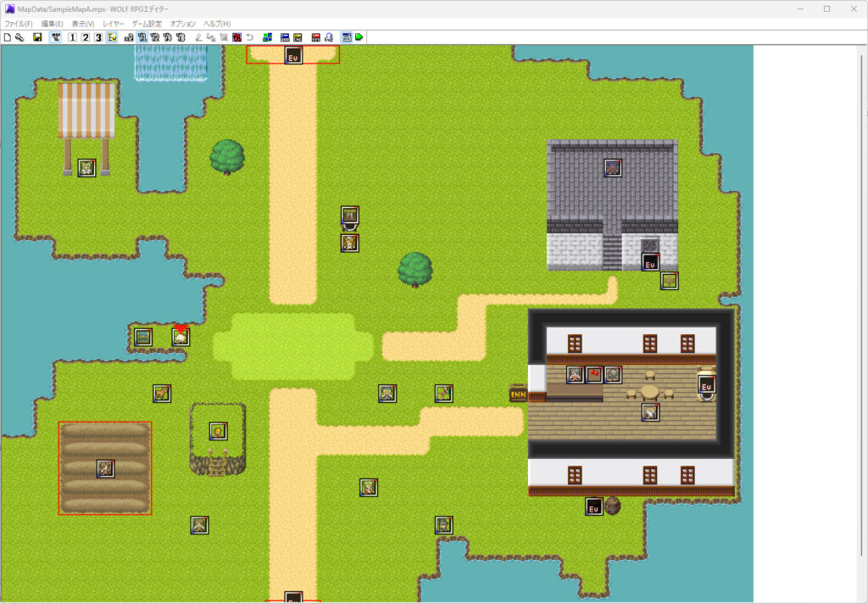Select the rectangle paint tool
The width and height of the screenshot is (868, 604).
click(224, 37)
